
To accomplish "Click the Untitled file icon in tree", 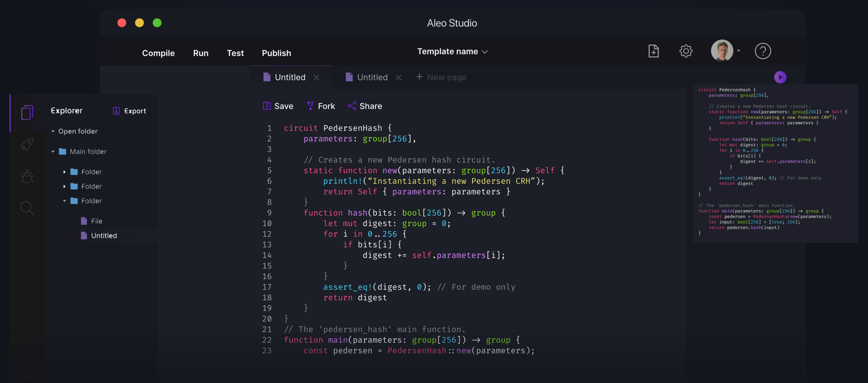I will (84, 235).
